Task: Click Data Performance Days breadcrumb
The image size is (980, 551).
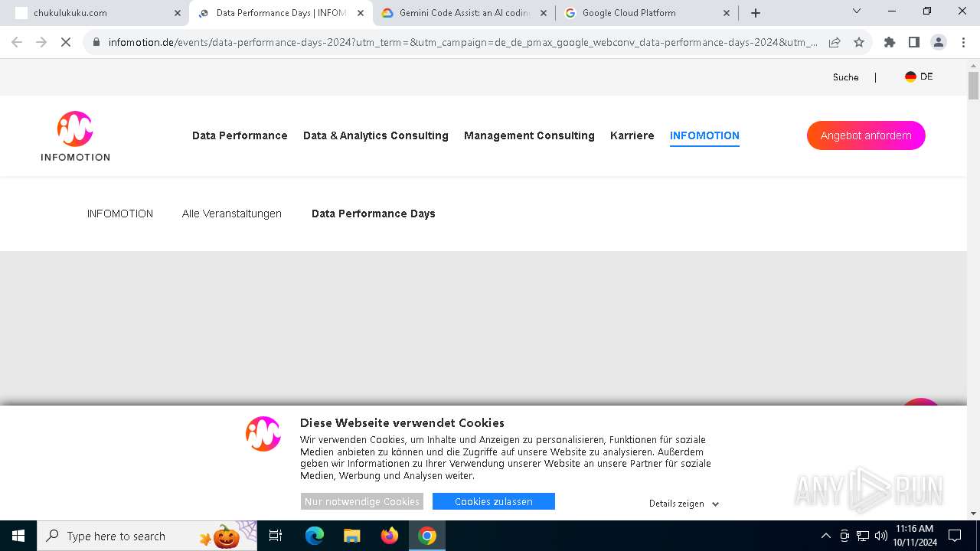Action: tap(374, 214)
